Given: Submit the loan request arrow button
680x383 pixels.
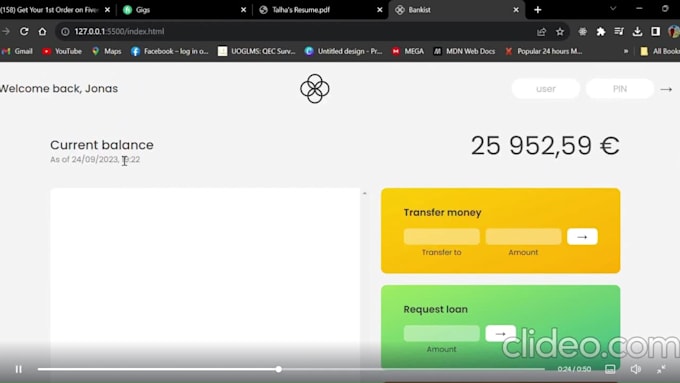Looking at the screenshot, I should [500, 334].
